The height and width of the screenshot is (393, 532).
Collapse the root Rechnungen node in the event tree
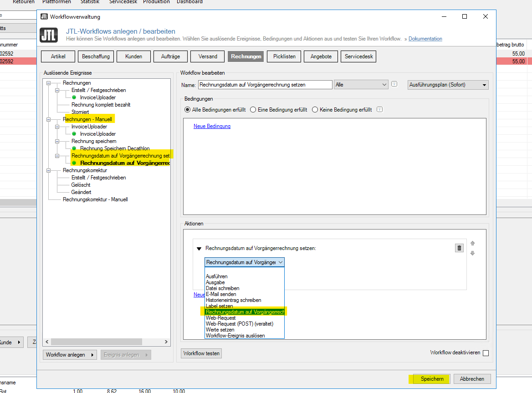tap(49, 83)
